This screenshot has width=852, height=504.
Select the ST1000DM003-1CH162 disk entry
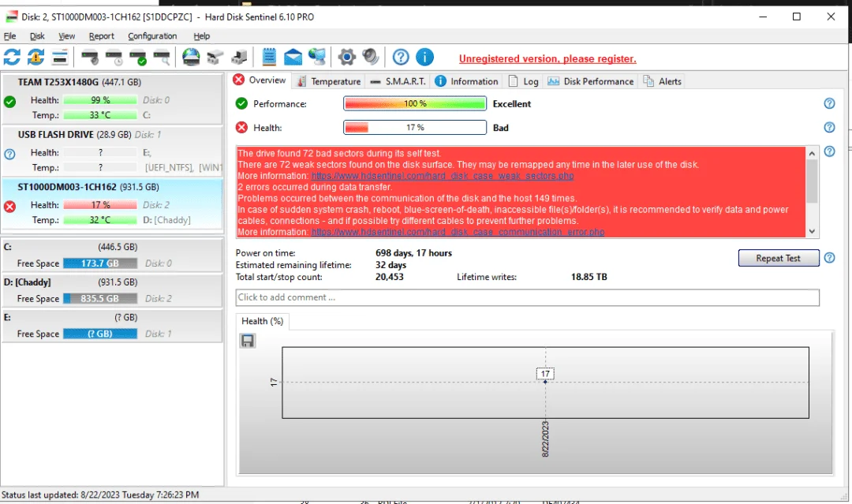pos(112,203)
